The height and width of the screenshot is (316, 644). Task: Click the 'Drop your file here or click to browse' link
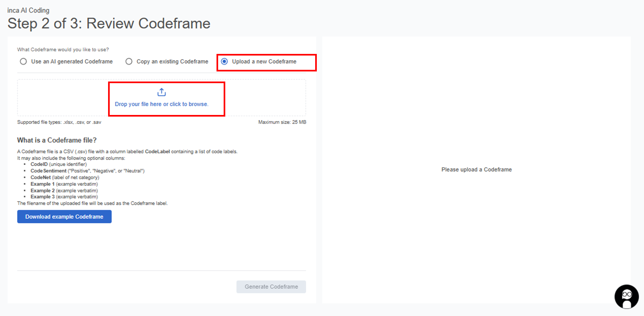(161, 104)
